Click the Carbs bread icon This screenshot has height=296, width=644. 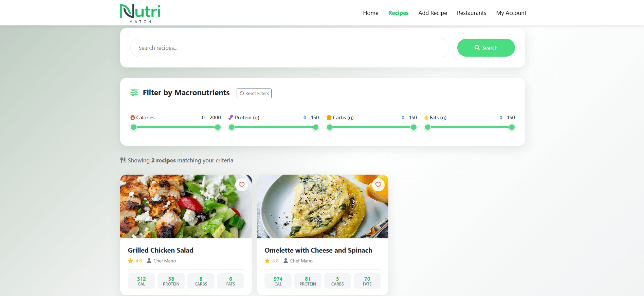[x=329, y=118]
